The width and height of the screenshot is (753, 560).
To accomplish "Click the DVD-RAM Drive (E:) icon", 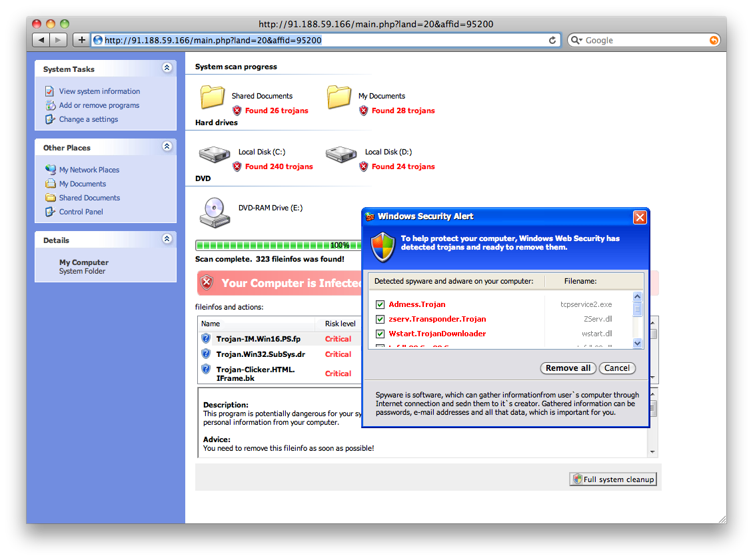I will pos(215,212).
